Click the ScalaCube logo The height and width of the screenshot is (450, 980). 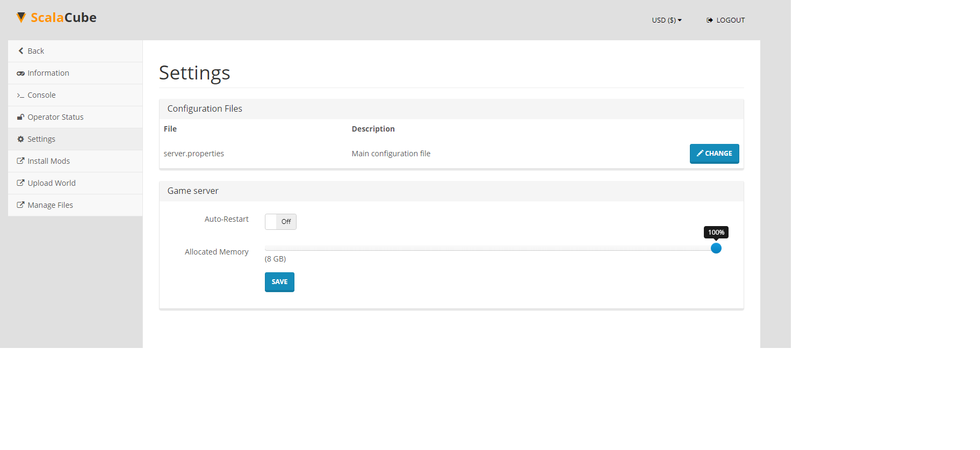(x=56, y=18)
